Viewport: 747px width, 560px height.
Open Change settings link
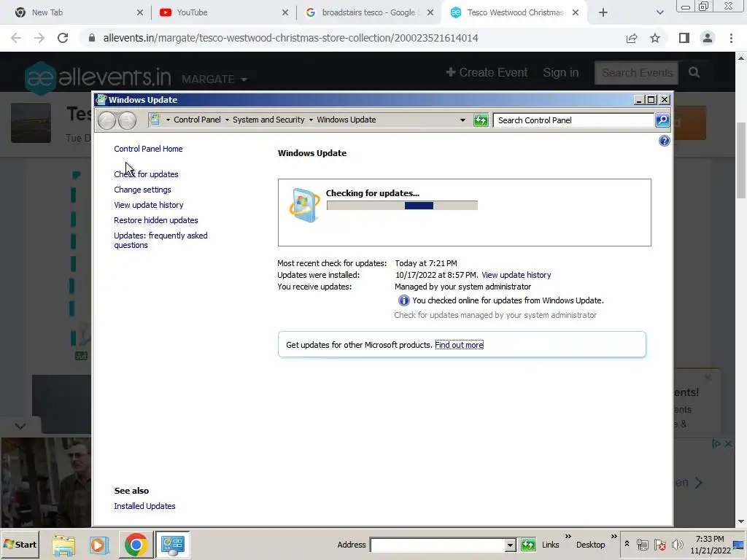click(x=142, y=190)
